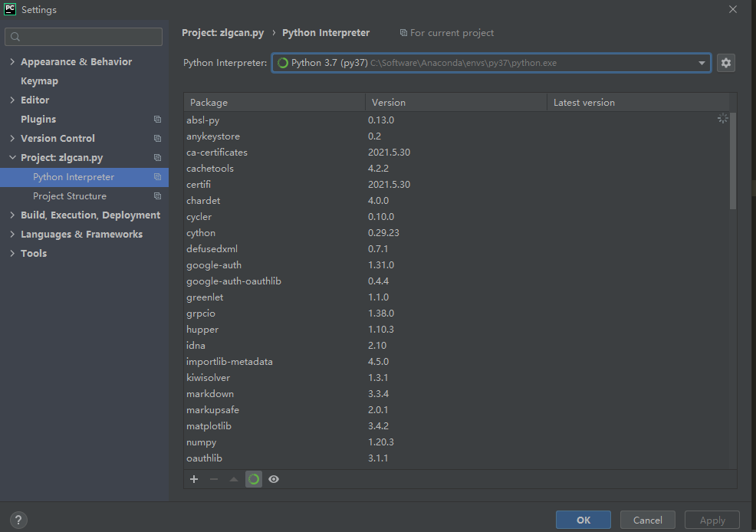Select the ca-certificates package row
756x532 pixels.
click(x=456, y=153)
